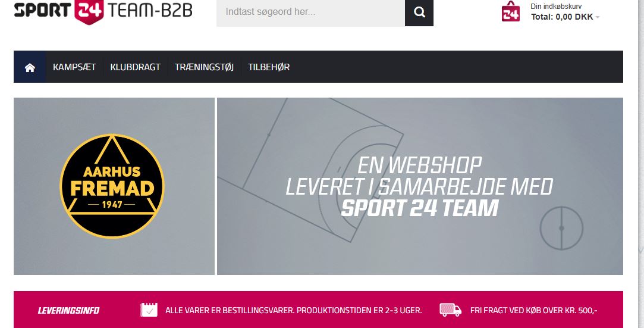Open the KLUBDRAGT menu

click(x=135, y=67)
